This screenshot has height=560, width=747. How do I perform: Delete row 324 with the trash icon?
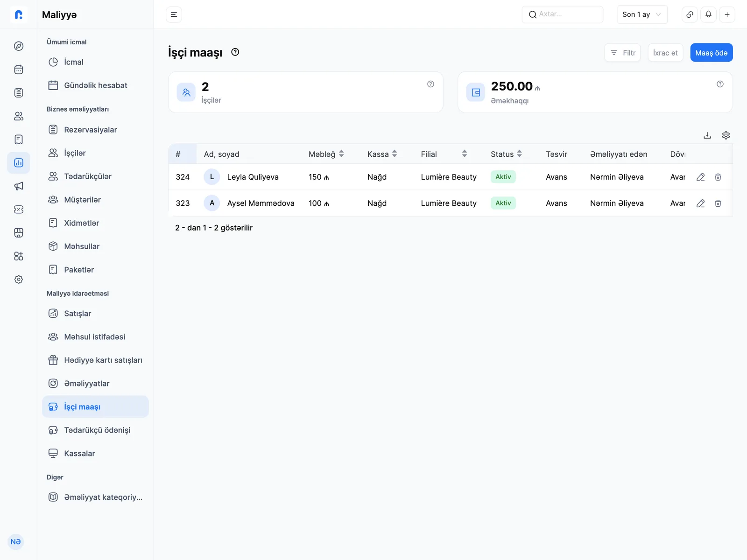718,177
